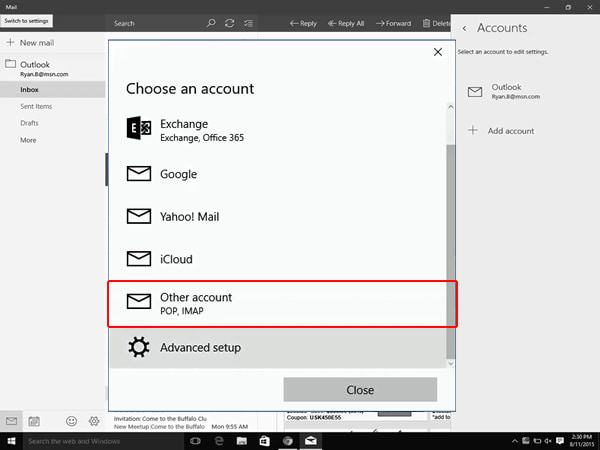Expand the Accounts pane back chevron
The width and height of the screenshot is (600, 450).
point(463,28)
